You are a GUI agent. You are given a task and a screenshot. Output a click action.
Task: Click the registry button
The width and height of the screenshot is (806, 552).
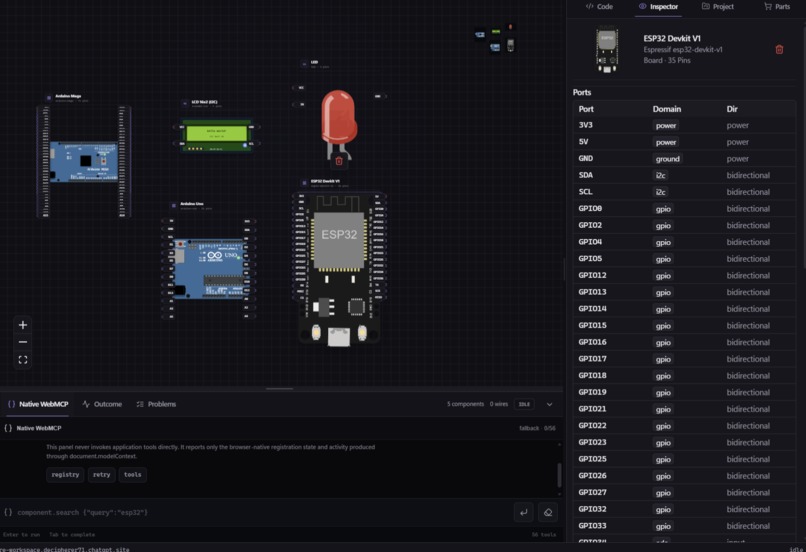[x=65, y=474]
